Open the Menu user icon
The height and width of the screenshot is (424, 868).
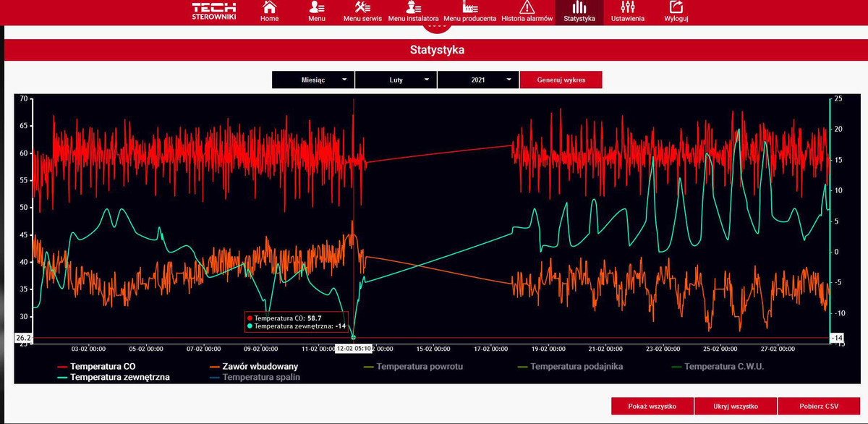point(317,7)
